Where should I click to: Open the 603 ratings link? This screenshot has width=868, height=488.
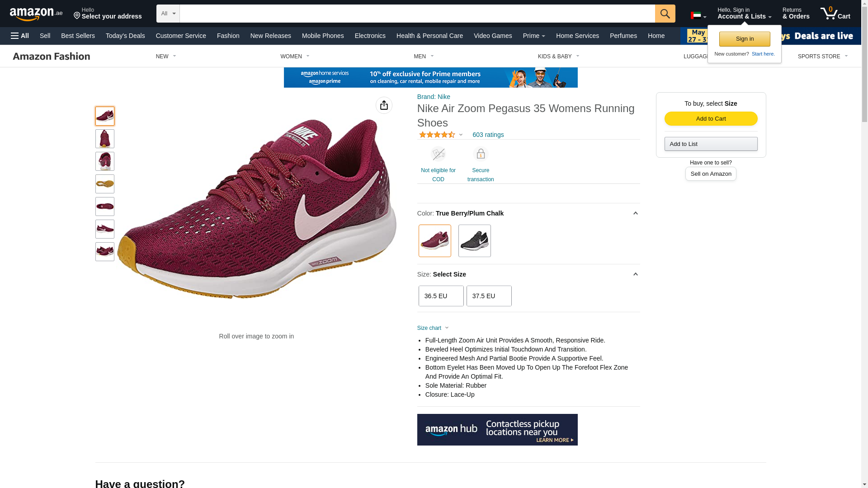(x=488, y=135)
